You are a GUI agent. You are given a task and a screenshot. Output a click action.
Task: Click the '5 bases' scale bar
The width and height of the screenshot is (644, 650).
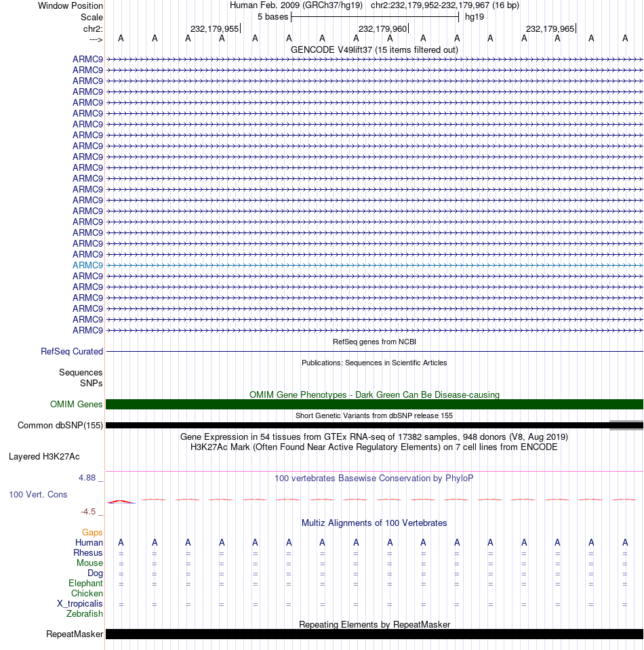coord(375,17)
